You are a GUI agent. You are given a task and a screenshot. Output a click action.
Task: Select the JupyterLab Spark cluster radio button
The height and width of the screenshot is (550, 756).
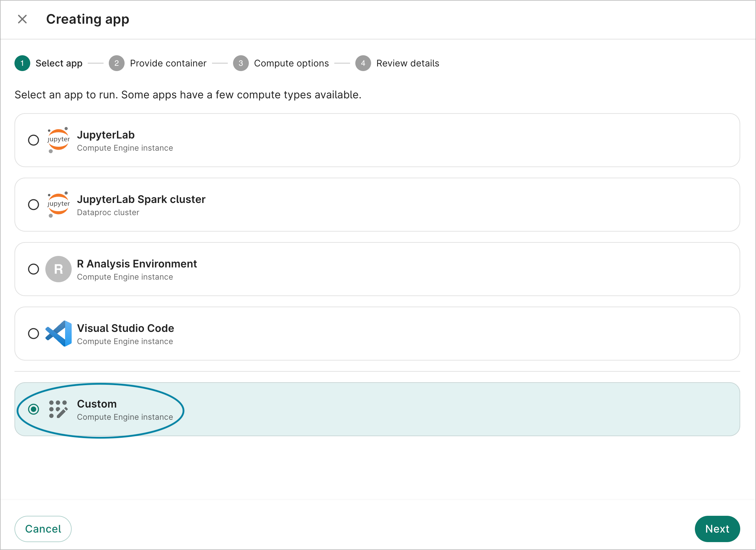coord(33,205)
